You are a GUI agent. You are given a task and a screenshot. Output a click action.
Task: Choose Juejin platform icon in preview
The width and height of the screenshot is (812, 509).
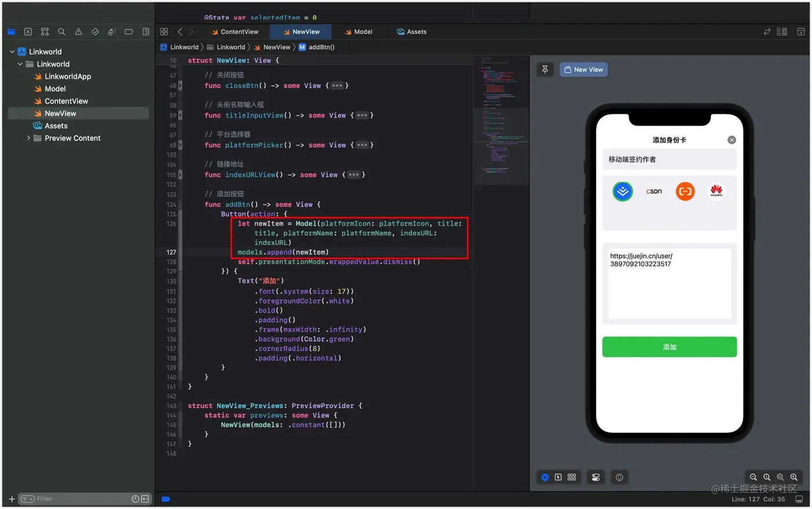coord(622,191)
